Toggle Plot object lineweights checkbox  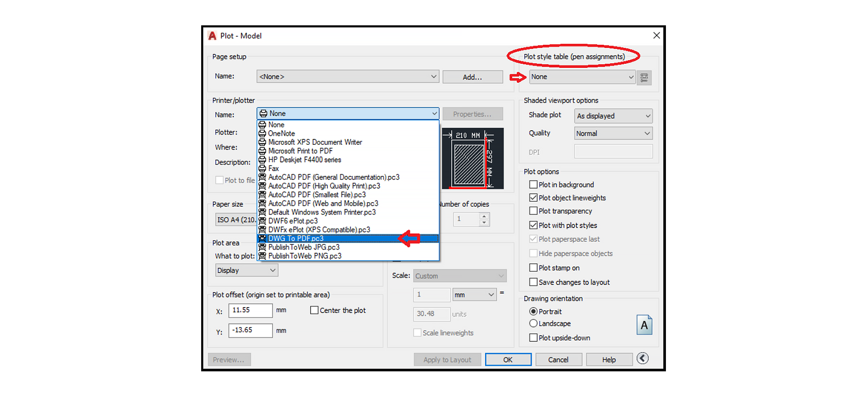coord(533,198)
